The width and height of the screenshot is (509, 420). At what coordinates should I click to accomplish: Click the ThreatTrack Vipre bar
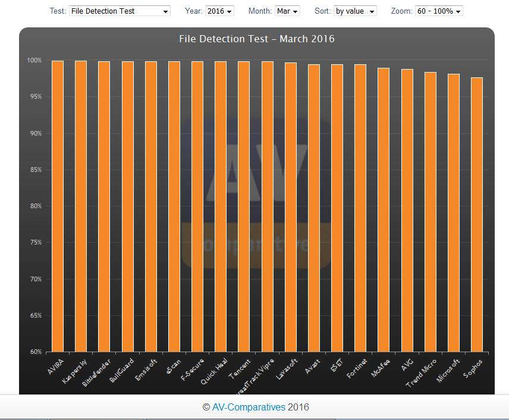pos(268,206)
